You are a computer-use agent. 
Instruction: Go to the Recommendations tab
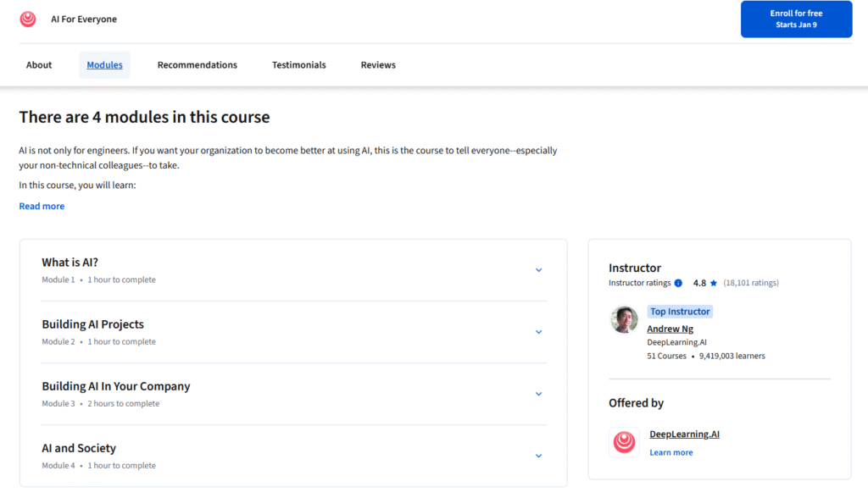(x=198, y=65)
